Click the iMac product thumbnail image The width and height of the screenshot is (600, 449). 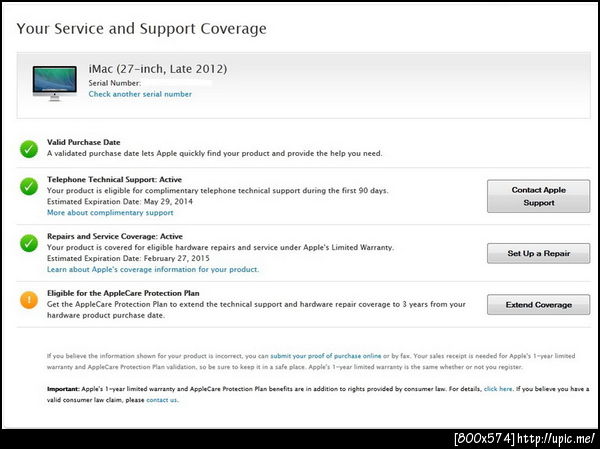54,83
